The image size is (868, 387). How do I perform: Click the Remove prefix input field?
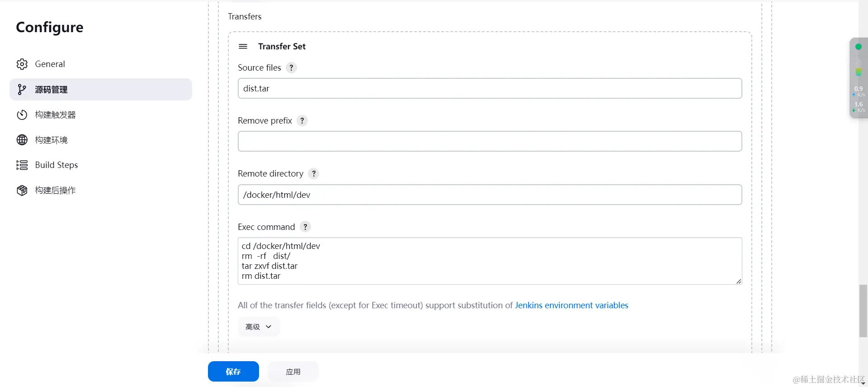pos(490,141)
